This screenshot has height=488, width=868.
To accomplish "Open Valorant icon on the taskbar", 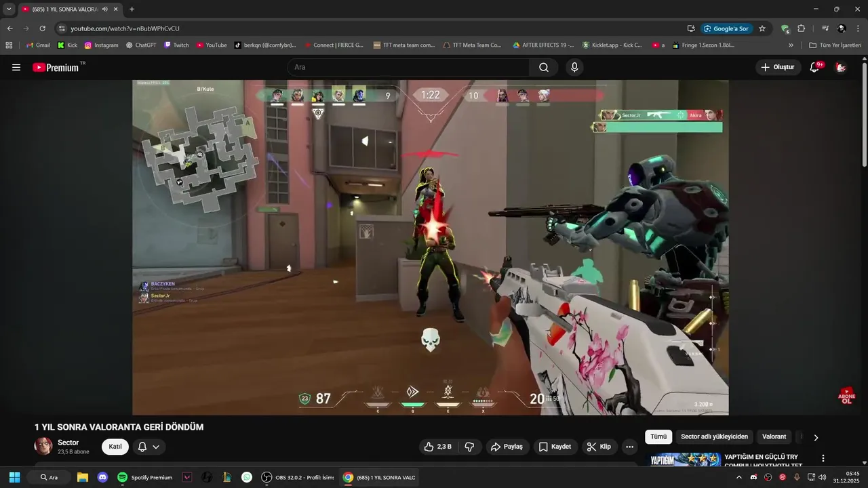I will point(187,477).
